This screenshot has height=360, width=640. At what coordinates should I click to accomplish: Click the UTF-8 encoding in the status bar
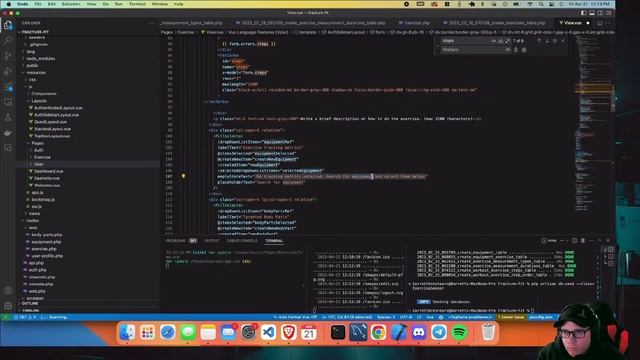pyautogui.click(x=406, y=317)
